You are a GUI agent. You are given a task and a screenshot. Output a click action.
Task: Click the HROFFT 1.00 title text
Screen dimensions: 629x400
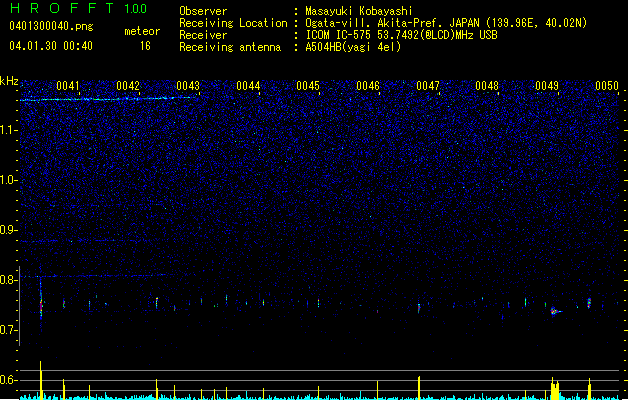pyautogui.click(x=78, y=8)
